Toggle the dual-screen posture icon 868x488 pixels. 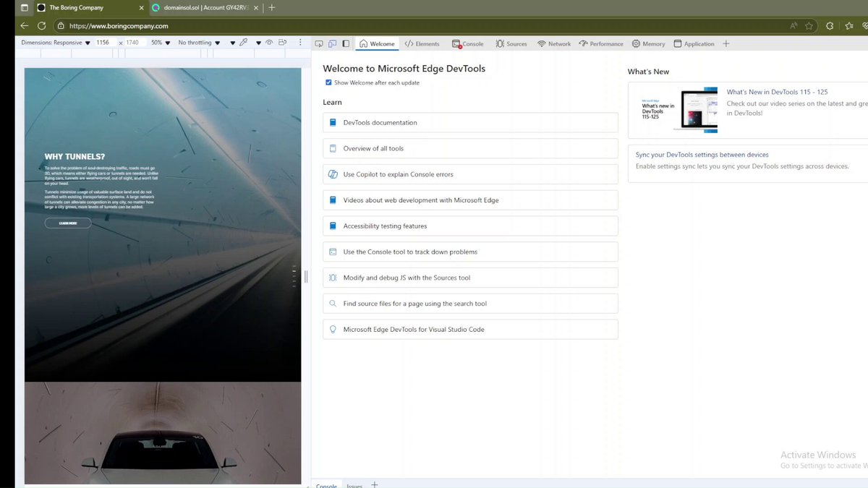point(284,43)
